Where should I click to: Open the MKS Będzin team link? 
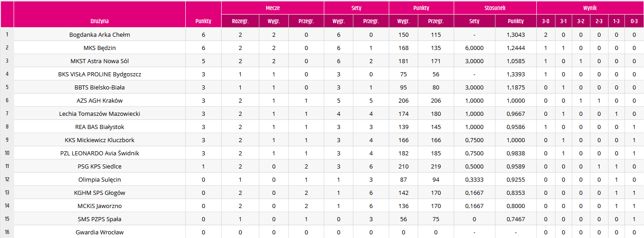click(x=99, y=48)
